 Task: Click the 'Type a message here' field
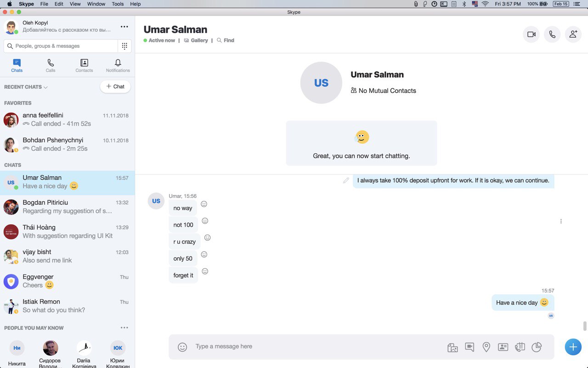point(317,346)
